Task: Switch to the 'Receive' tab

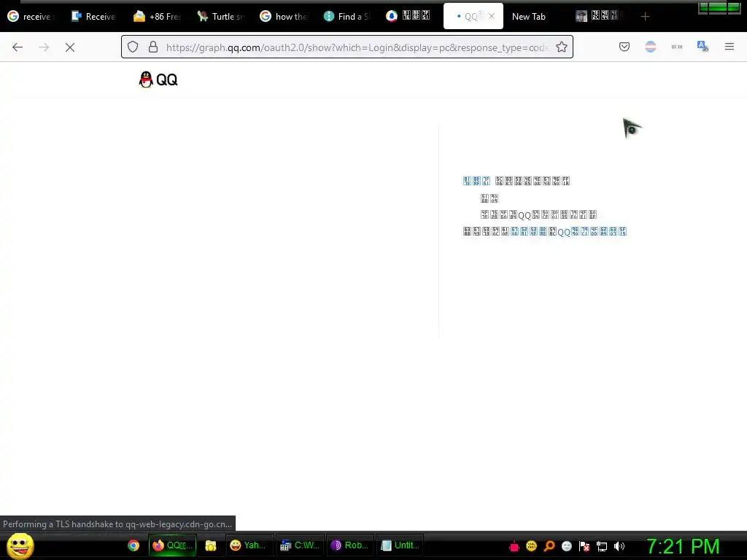Action: pyautogui.click(x=94, y=17)
